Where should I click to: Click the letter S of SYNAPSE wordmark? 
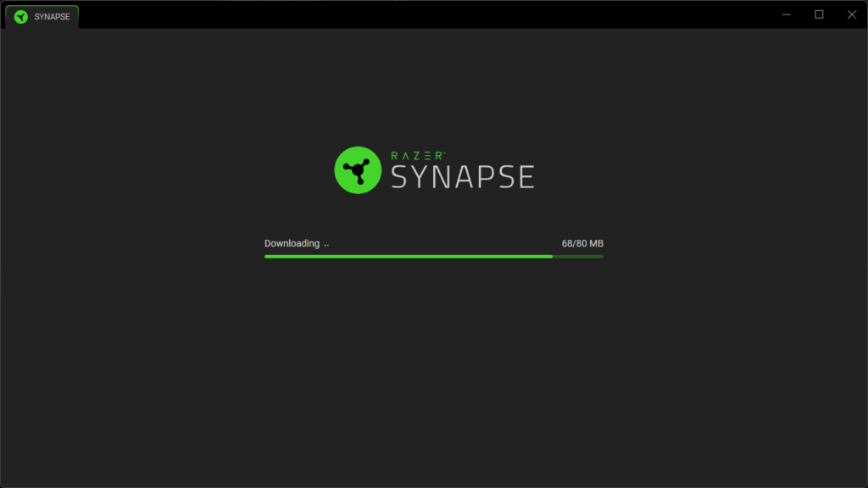pyautogui.click(x=401, y=176)
